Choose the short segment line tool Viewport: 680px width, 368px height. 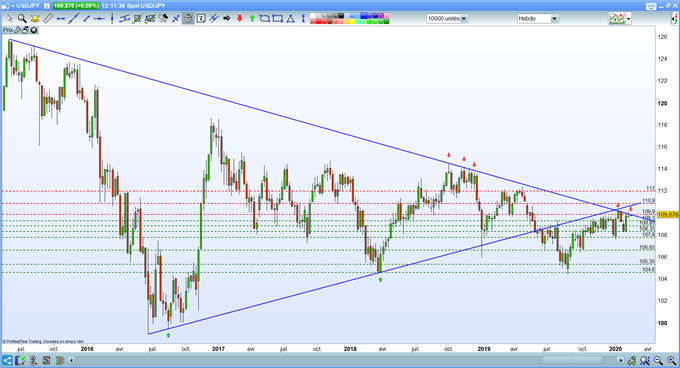click(86, 19)
